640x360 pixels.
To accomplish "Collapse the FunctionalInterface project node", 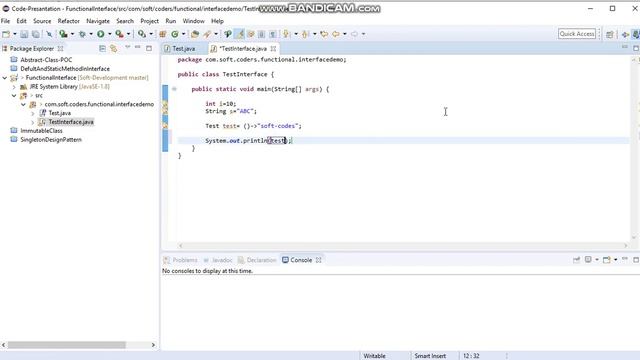I will [5, 78].
